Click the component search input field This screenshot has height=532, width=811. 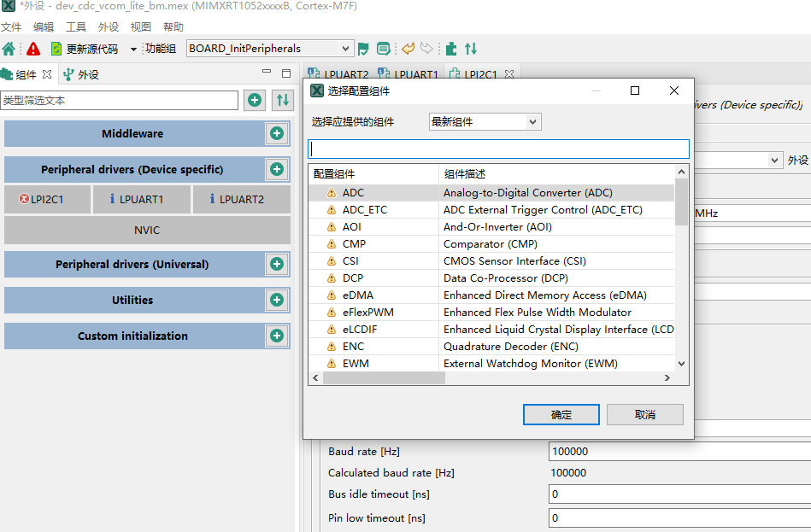click(500, 148)
